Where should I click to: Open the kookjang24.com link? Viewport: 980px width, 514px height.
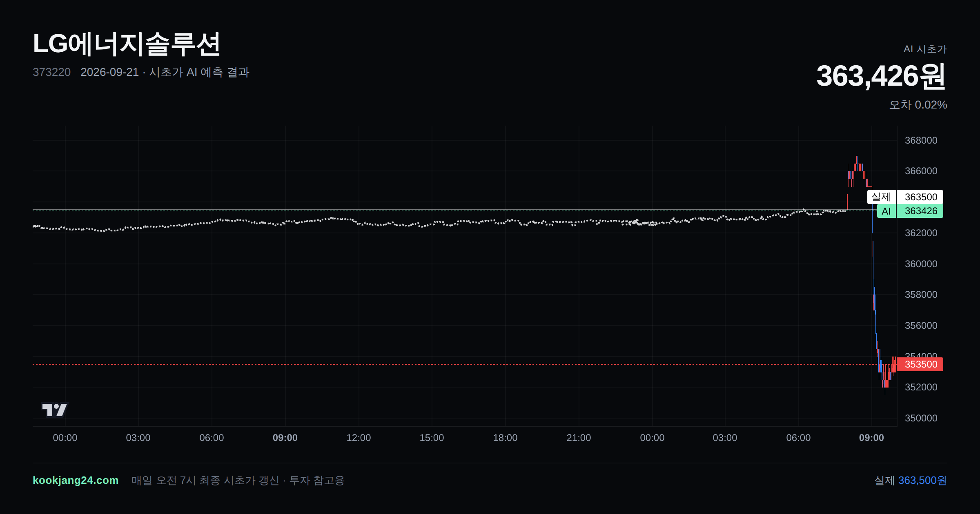tap(76, 480)
